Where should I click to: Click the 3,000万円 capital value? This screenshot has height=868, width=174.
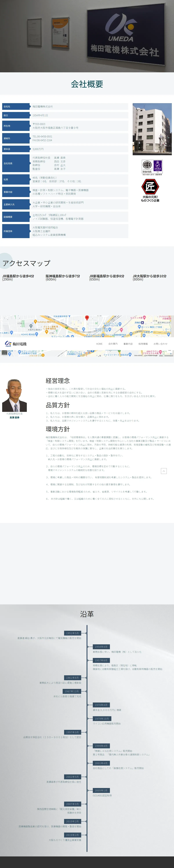(38, 149)
